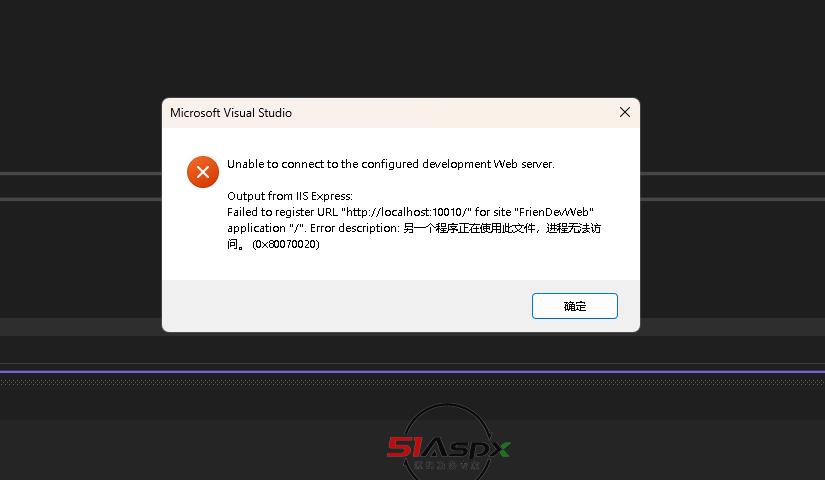The width and height of the screenshot is (825, 480).
Task: Click the 'application "/"' text in message
Action: 266,228
